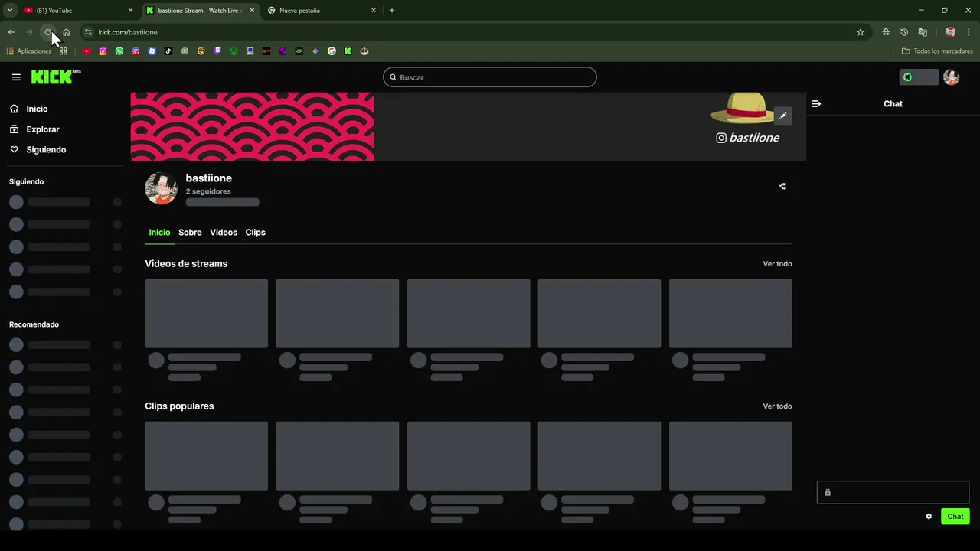Open the Google bookmark icon
Image resolution: width=980 pixels, height=551 pixels.
point(332,51)
